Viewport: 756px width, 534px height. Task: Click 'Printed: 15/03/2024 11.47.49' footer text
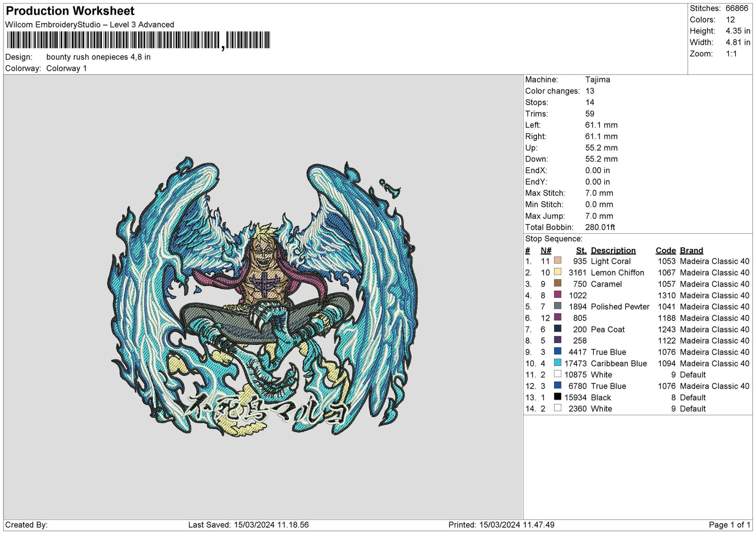tap(501, 525)
